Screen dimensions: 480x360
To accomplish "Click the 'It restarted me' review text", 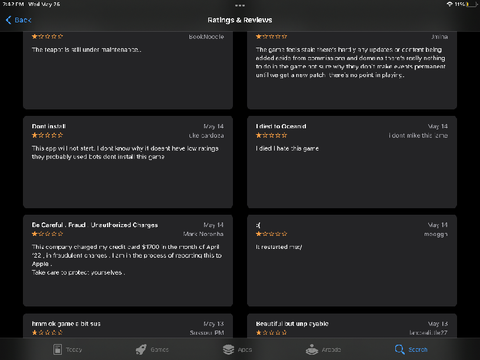I will 279,247.
